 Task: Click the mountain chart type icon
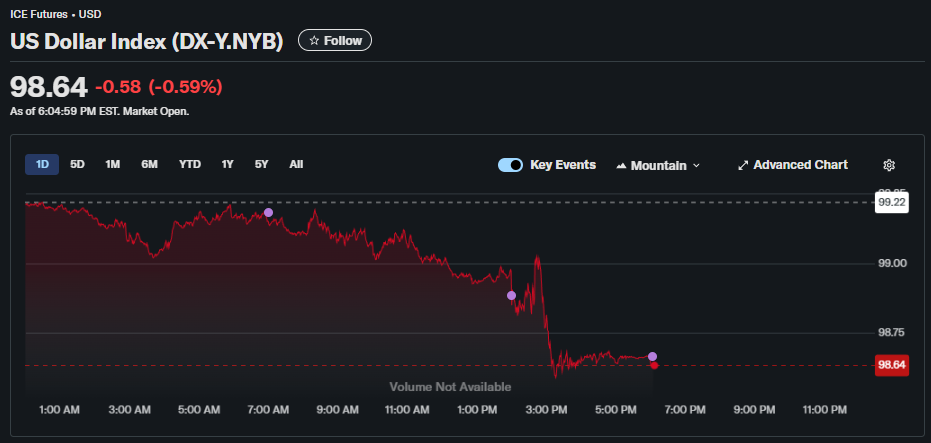[x=621, y=165]
